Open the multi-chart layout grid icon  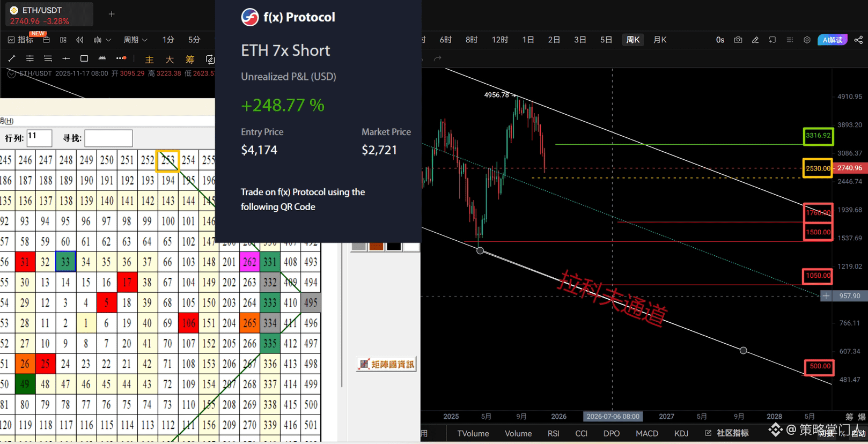coord(63,40)
